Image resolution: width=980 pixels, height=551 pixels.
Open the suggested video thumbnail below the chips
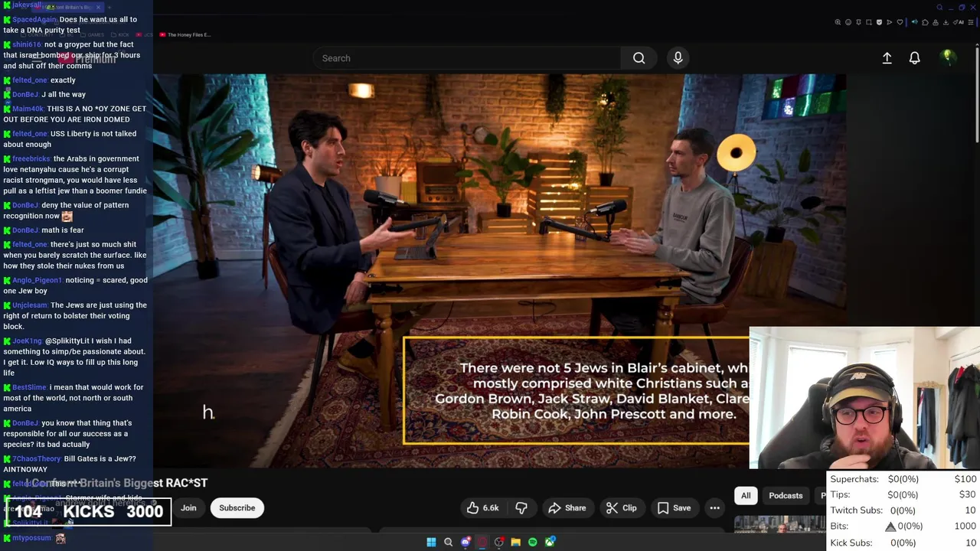click(x=779, y=523)
